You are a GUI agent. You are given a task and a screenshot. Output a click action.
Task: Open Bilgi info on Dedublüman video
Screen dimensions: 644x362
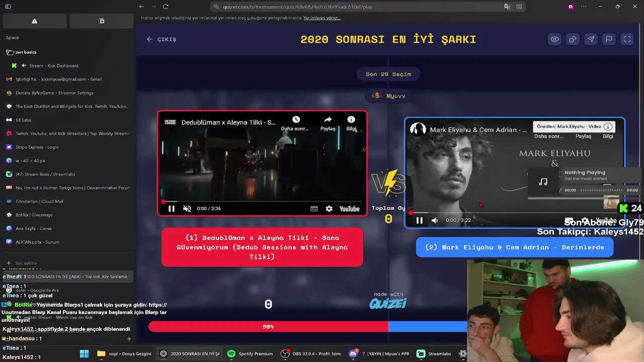[x=351, y=123]
